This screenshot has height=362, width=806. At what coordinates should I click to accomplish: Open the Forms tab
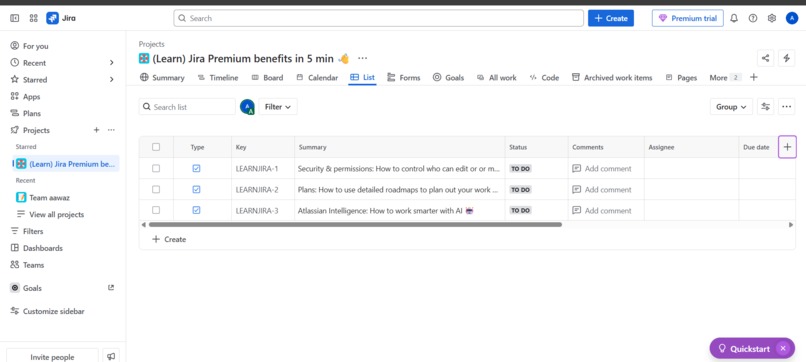point(404,78)
